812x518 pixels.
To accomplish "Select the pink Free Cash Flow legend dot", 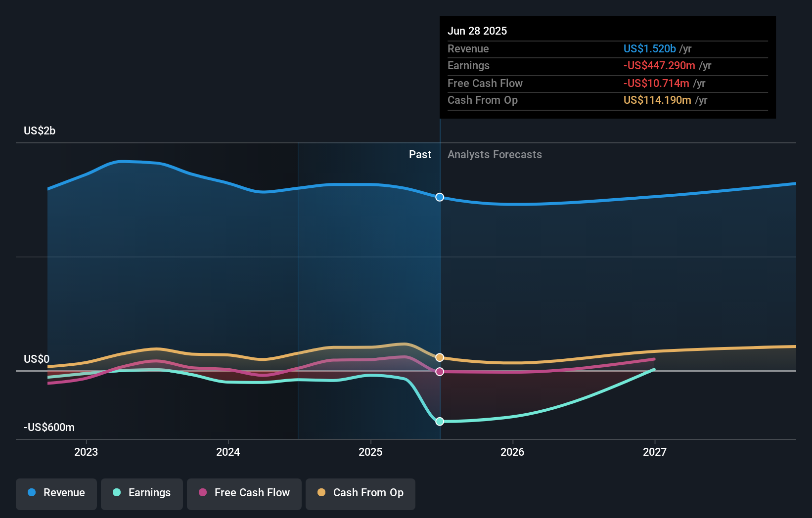I will point(203,493).
